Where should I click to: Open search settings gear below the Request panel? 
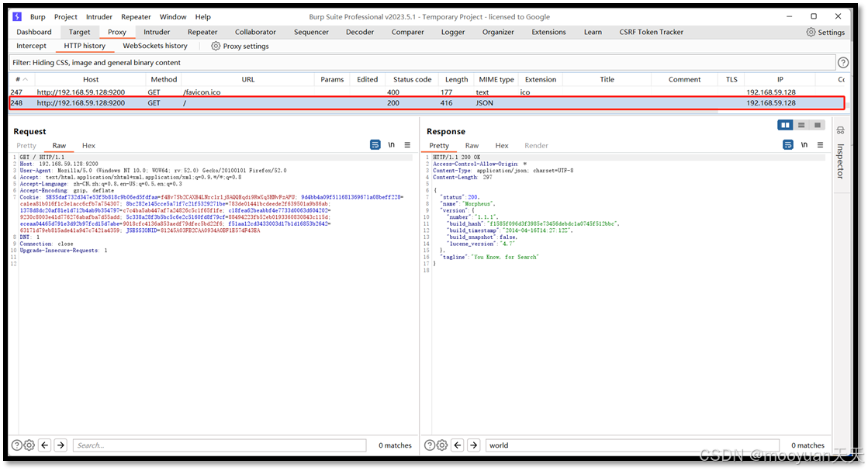click(x=29, y=445)
